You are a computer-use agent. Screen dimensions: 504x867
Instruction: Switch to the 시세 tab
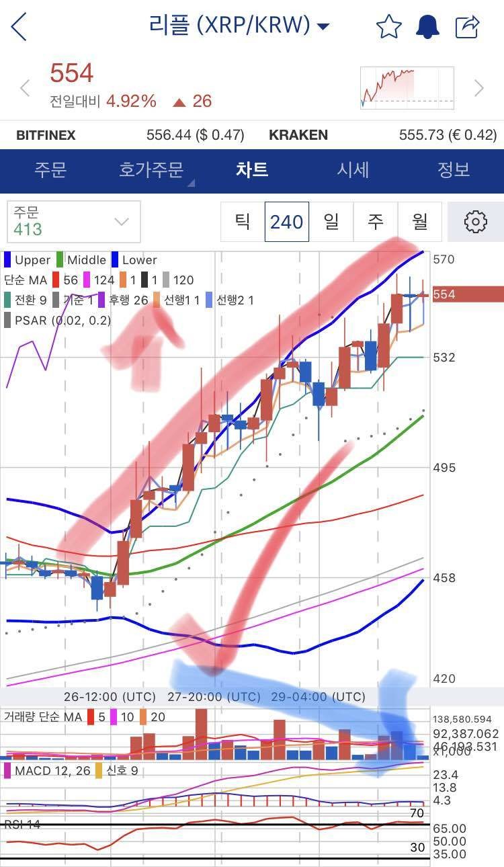coord(353,169)
